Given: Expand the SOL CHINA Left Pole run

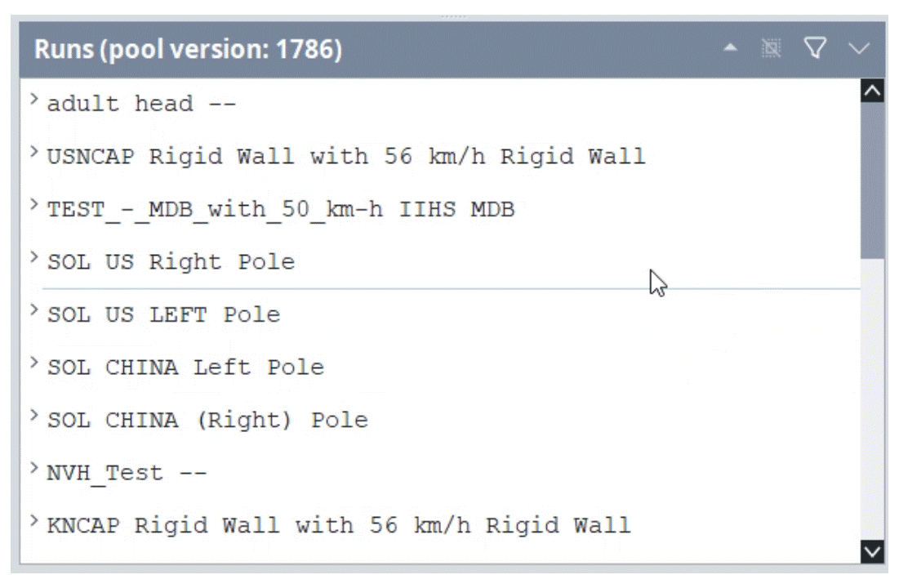Looking at the screenshot, I should pos(33,363).
